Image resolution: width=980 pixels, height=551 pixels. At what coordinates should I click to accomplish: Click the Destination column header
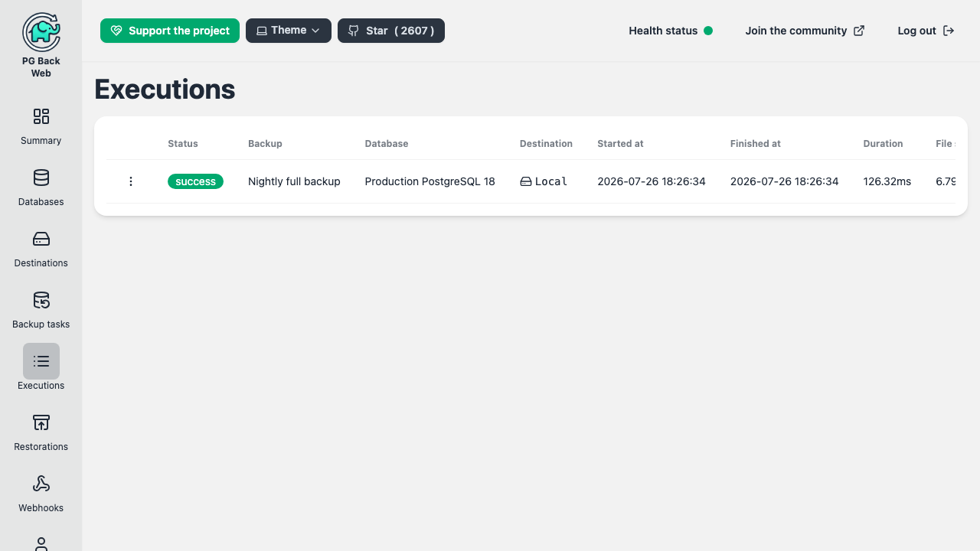tap(546, 144)
